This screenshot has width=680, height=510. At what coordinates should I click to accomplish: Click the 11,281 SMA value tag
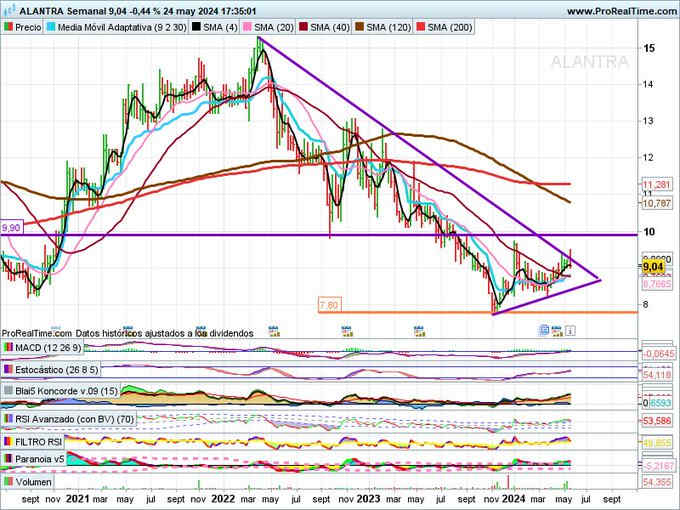pos(657,185)
